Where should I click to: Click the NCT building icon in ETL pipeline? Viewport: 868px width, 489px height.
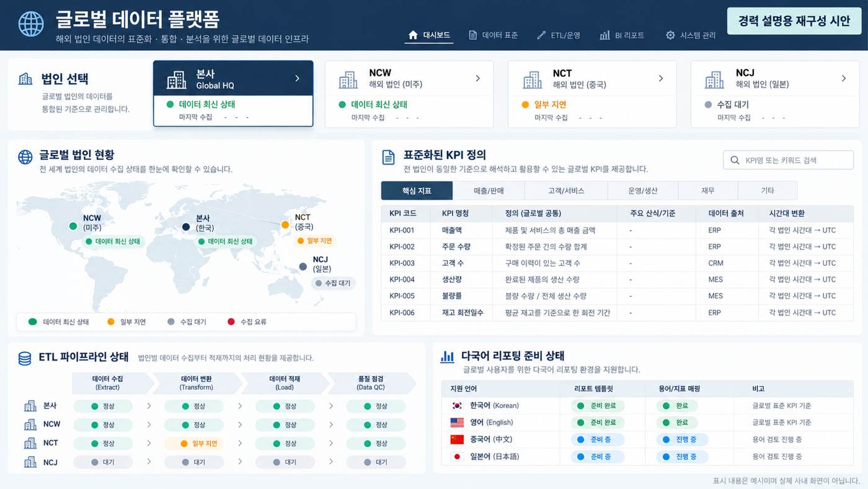pyautogui.click(x=30, y=443)
